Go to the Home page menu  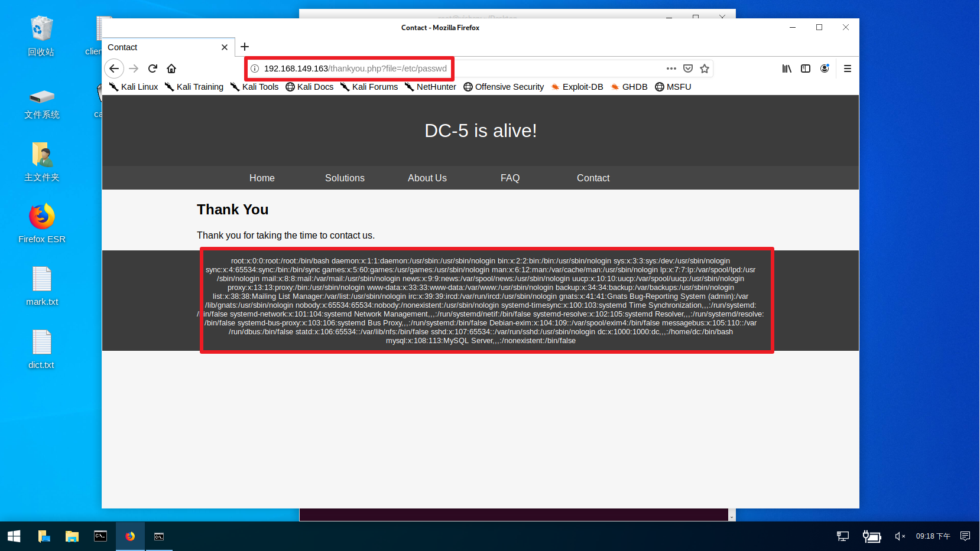[x=262, y=178]
